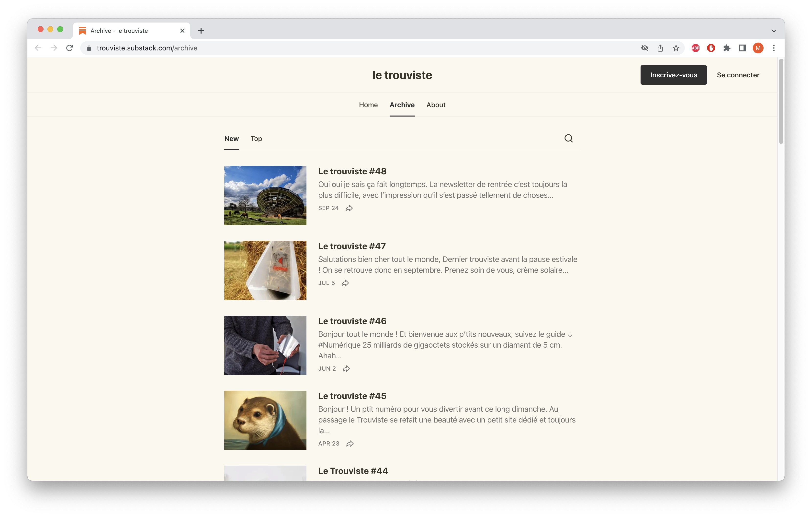Open the archive search magnifier icon
Viewport: 812px width, 517px height.
(x=569, y=138)
